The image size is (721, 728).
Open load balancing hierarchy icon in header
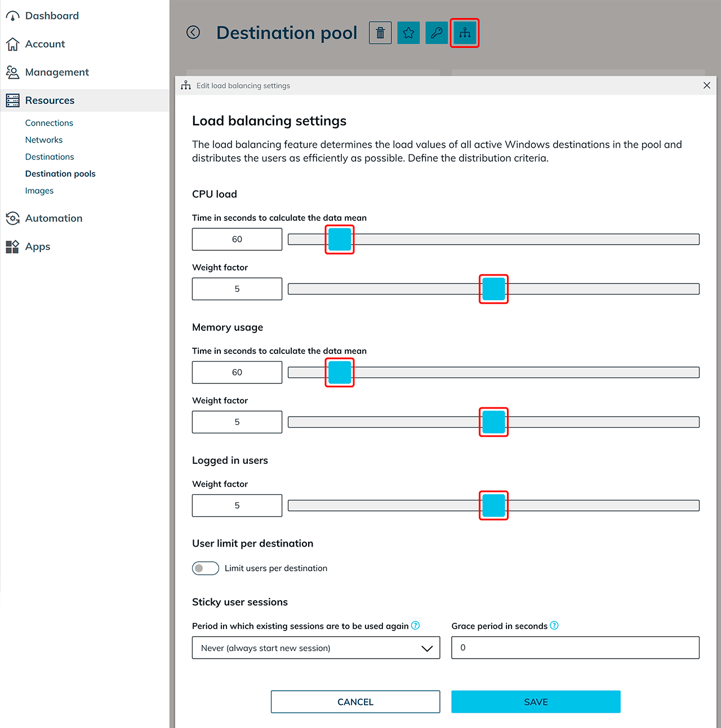(x=465, y=33)
